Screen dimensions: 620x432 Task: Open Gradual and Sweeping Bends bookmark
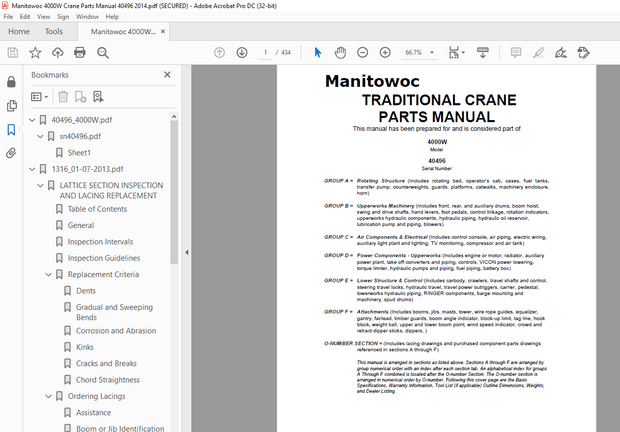click(x=114, y=312)
